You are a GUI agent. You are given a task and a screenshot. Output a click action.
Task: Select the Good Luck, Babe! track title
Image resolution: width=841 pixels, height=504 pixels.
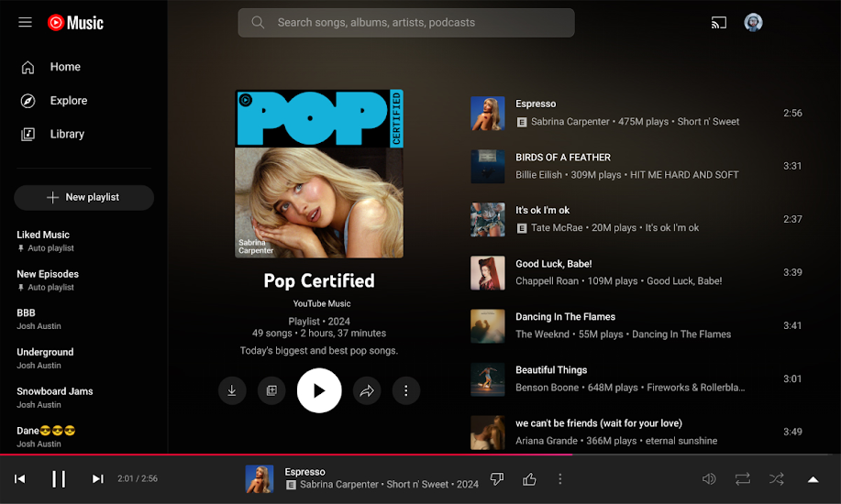click(554, 264)
